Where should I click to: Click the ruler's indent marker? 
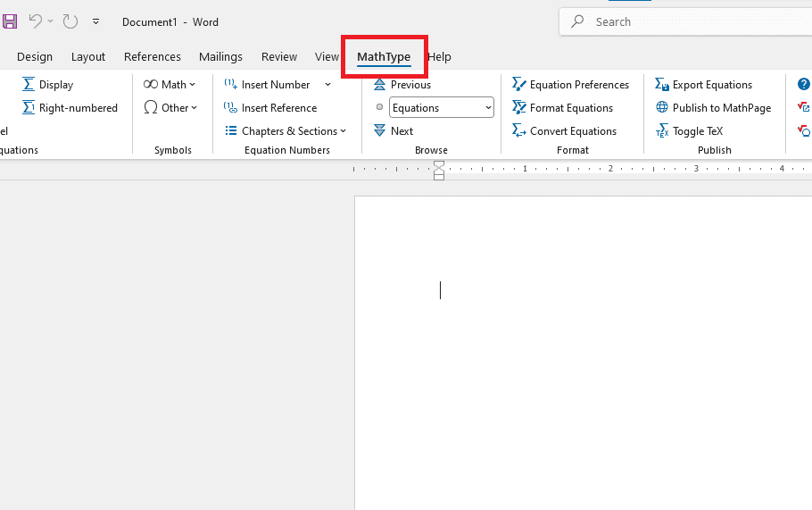pos(439,171)
